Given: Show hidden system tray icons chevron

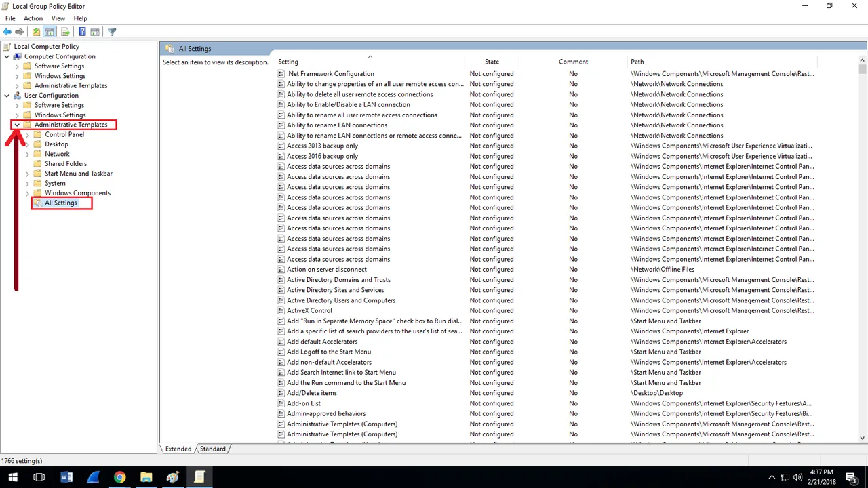Looking at the screenshot, I should pyautogui.click(x=772, y=477).
